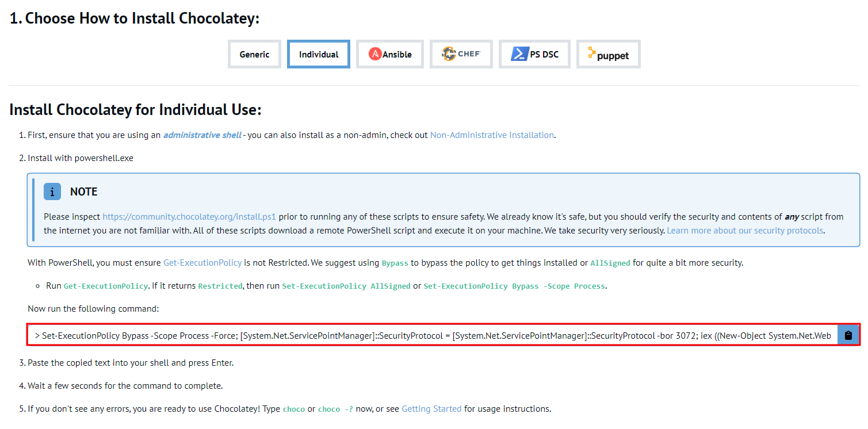Choose the PS DSC install method
This screenshot has width=868, height=429.
(x=534, y=54)
